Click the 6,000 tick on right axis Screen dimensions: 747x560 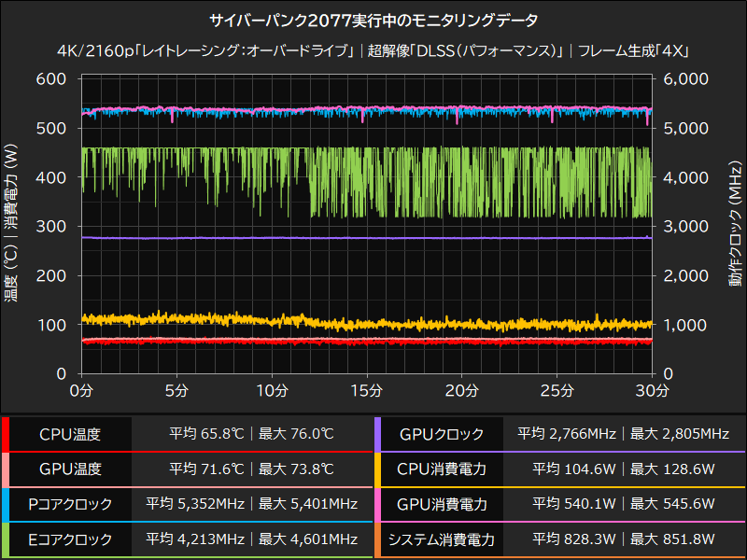[684, 79]
